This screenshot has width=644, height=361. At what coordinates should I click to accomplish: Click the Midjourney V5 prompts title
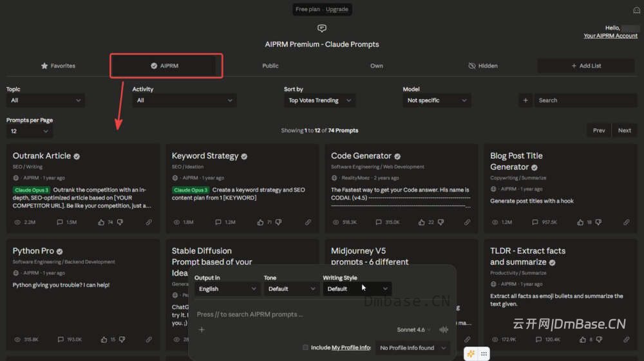tap(370, 256)
